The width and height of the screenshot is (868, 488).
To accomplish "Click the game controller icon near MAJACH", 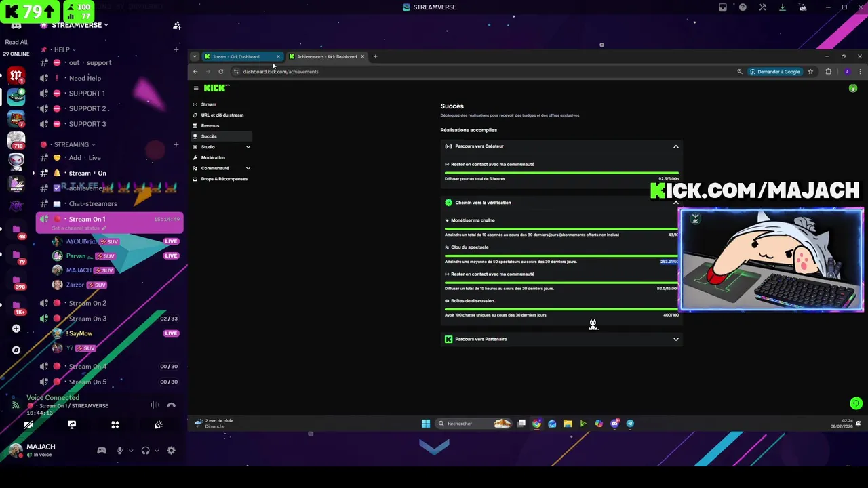I will [x=102, y=451].
